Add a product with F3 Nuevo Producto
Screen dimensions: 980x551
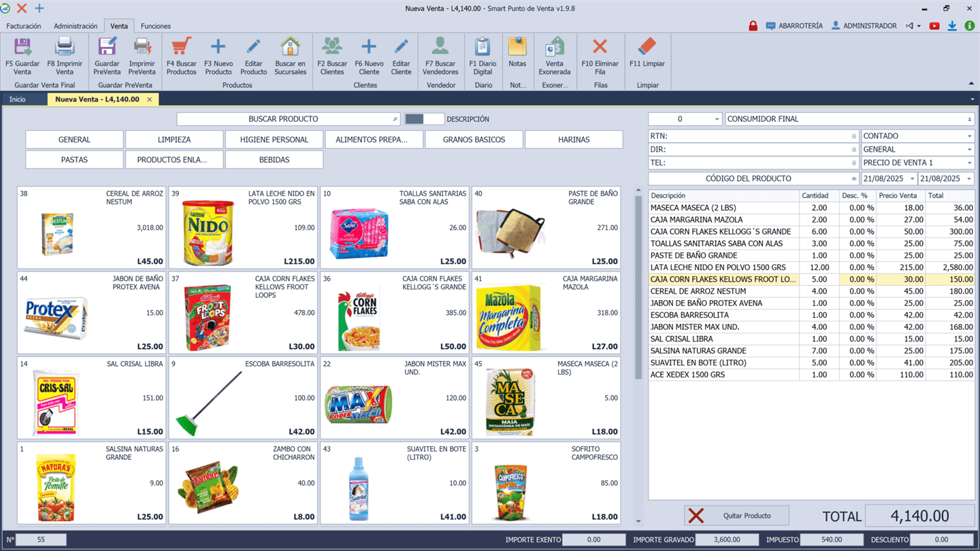tap(218, 56)
